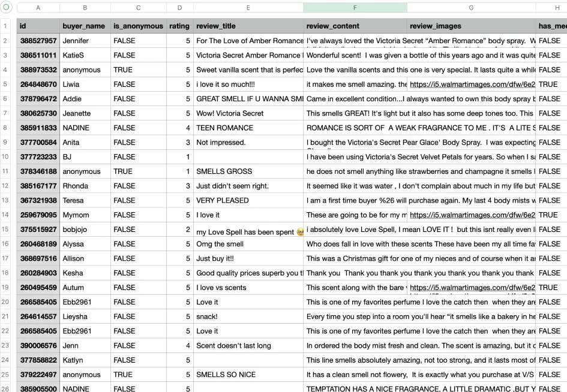Screen dimensions: 567x392
Task: Click the select-all circle in the table corner
Action: pyautogui.click(x=7, y=8)
